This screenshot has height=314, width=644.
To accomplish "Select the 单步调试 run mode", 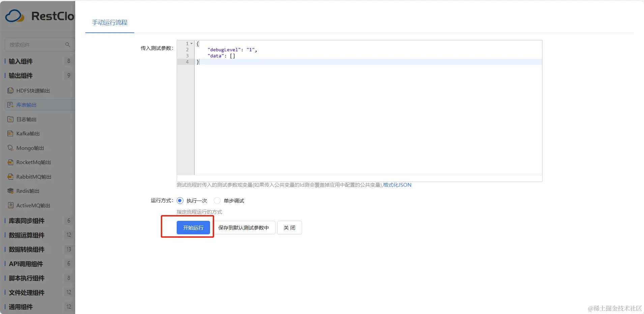I will pyautogui.click(x=217, y=201).
